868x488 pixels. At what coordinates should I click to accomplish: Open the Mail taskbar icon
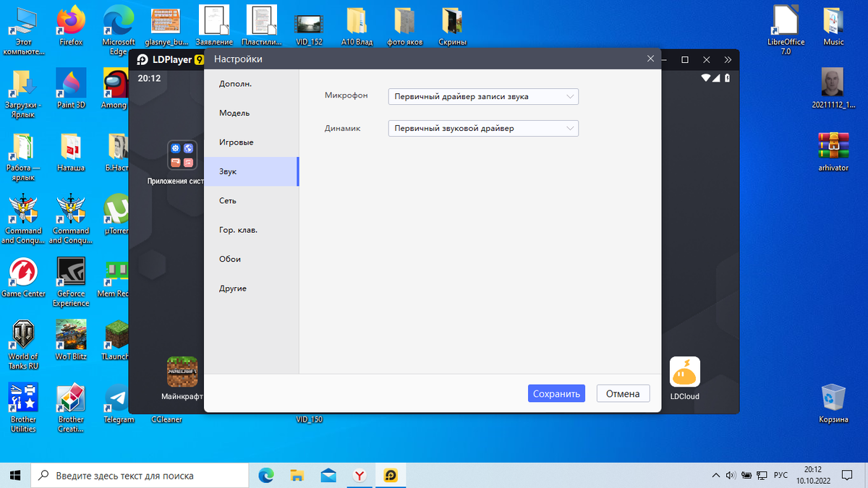click(328, 475)
